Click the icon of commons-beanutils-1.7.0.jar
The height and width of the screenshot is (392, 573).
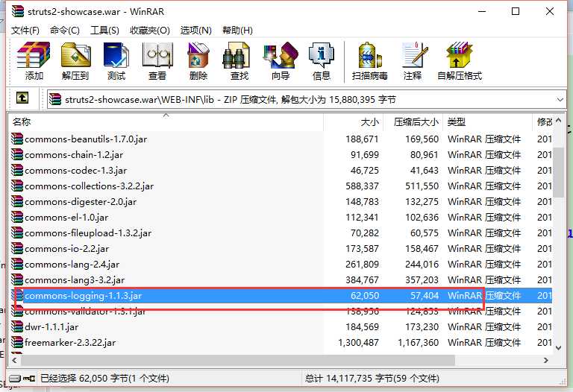(17, 139)
